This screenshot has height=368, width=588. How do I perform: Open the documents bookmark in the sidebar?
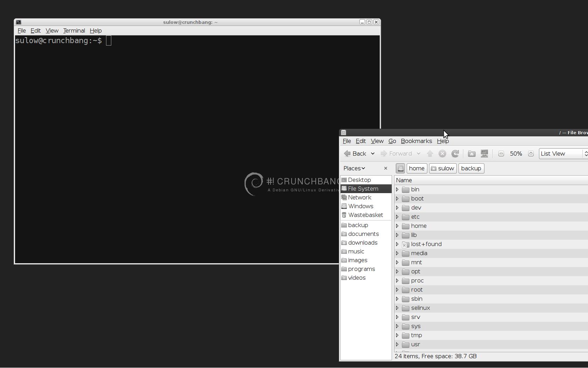click(366, 234)
